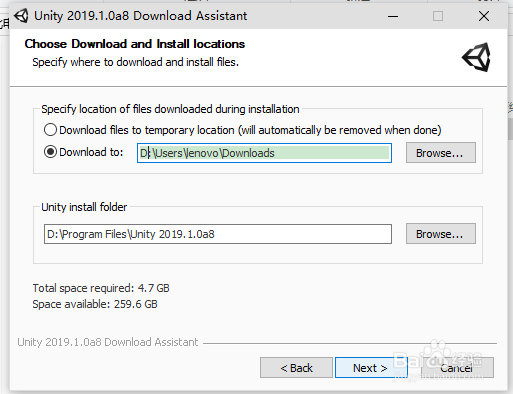Click the window title bar text

point(140,16)
